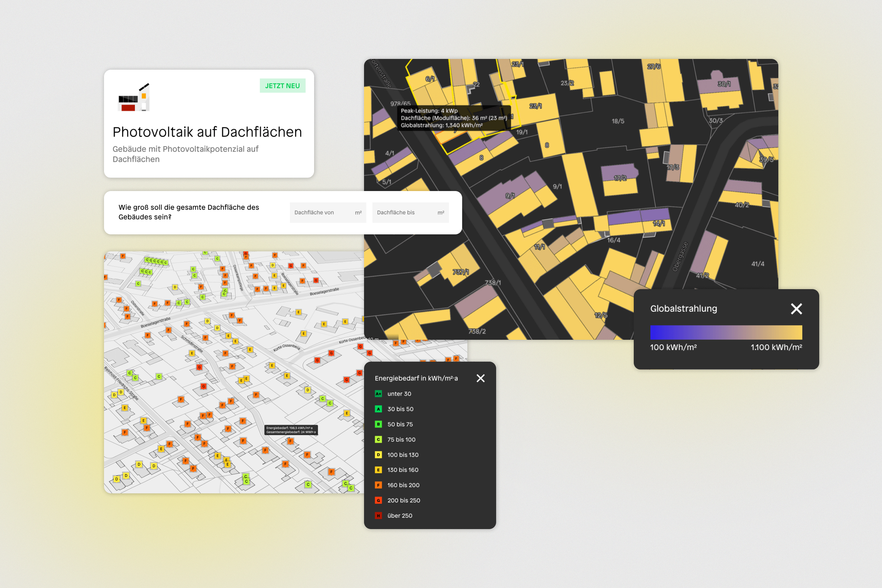Click the Energiebedarf 198,5 kWh tooltip on map
Screen dimensions: 882x588
(x=291, y=430)
